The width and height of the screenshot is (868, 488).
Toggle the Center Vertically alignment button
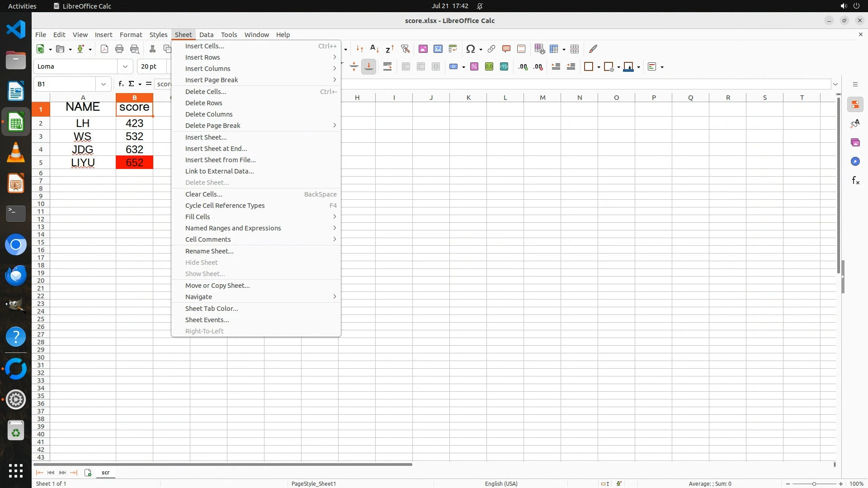click(x=354, y=67)
